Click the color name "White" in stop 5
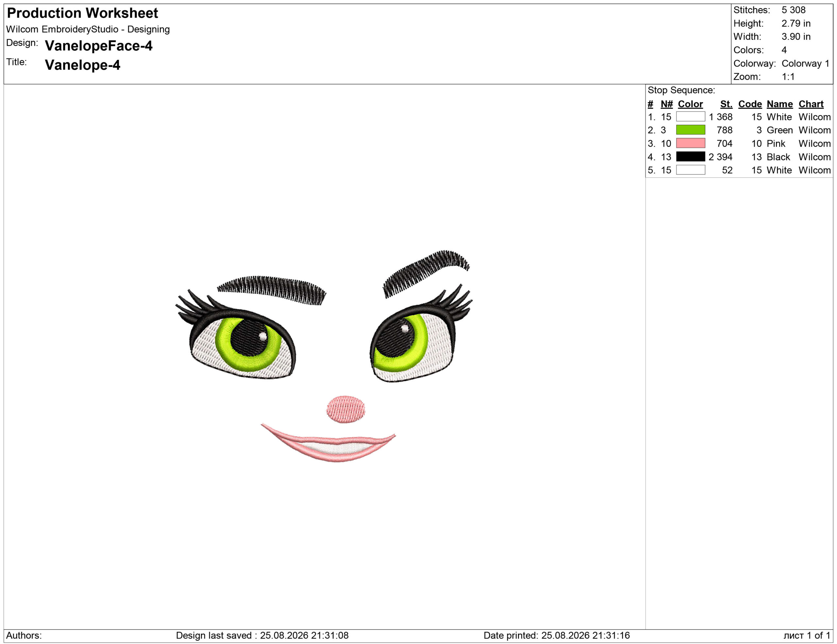The width and height of the screenshot is (837, 644). tap(779, 171)
